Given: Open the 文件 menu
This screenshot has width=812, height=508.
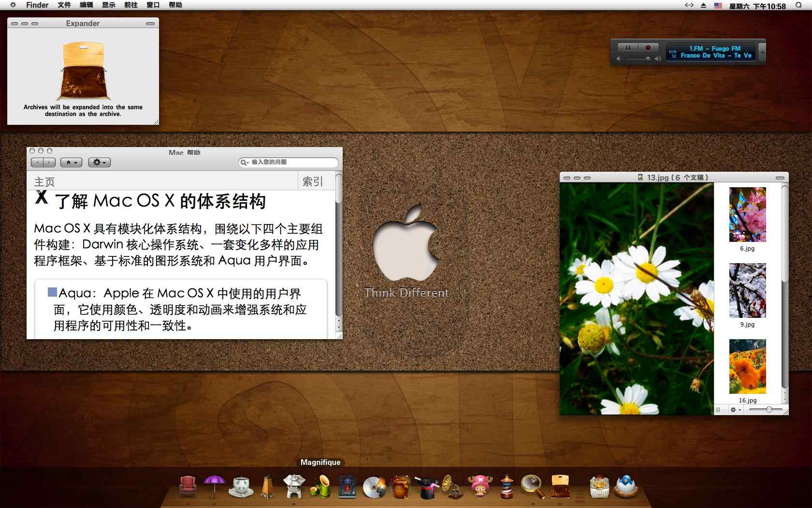Looking at the screenshot, I should pyautogui.click(x=64, y=5).
